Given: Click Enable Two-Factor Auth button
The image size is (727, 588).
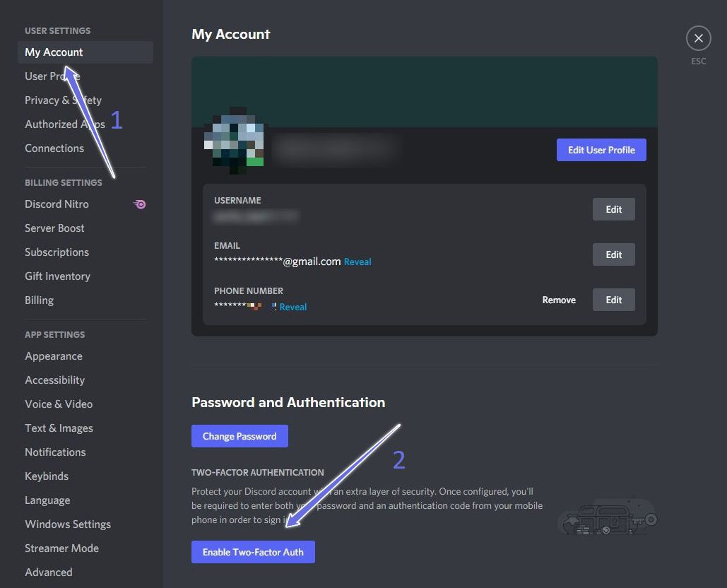Looking at the screenshot, I should [253, 552].
